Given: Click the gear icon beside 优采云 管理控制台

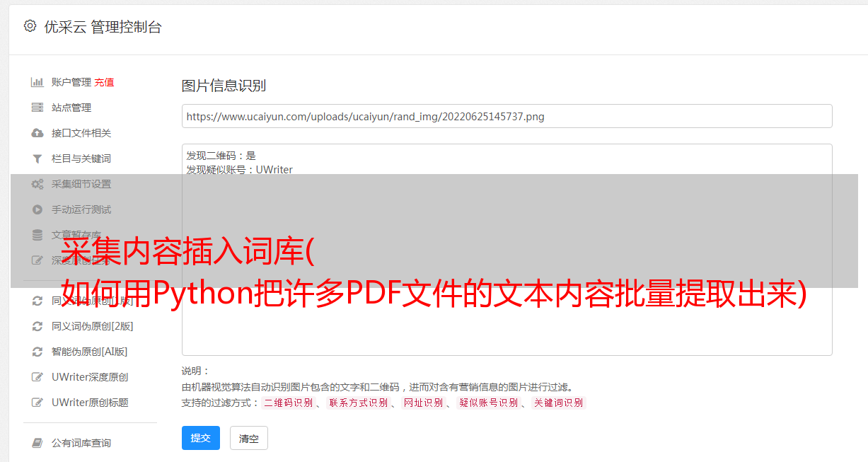Looking at the screenshot, I should point(30,26).
